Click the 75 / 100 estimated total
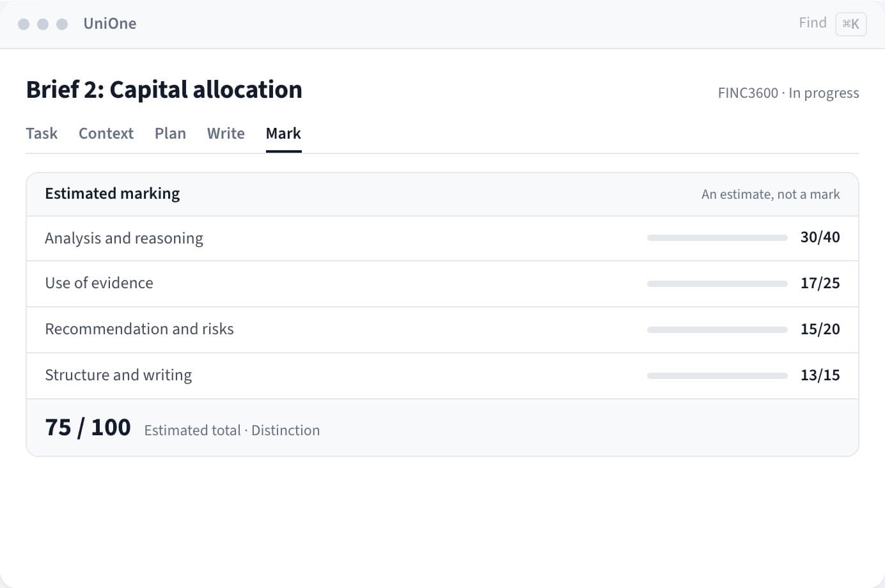The width and height of the screenshot is (885, 588). (x=88, y=428)
